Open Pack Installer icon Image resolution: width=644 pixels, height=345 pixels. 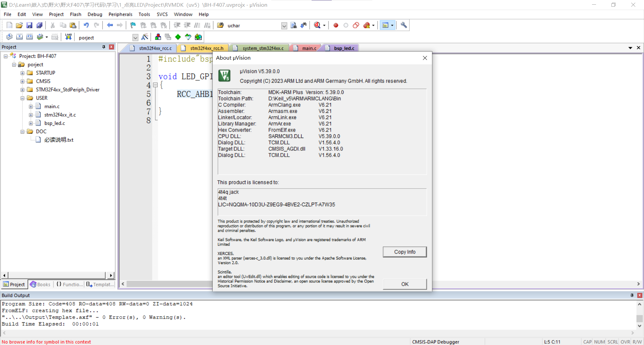click(198, 37)
